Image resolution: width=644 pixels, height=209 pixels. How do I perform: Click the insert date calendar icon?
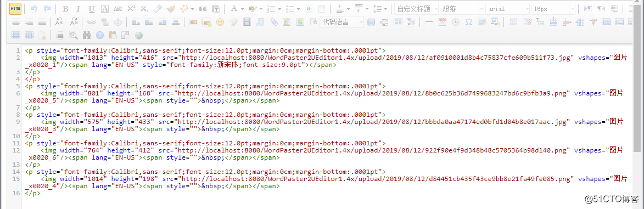(442, 22)
